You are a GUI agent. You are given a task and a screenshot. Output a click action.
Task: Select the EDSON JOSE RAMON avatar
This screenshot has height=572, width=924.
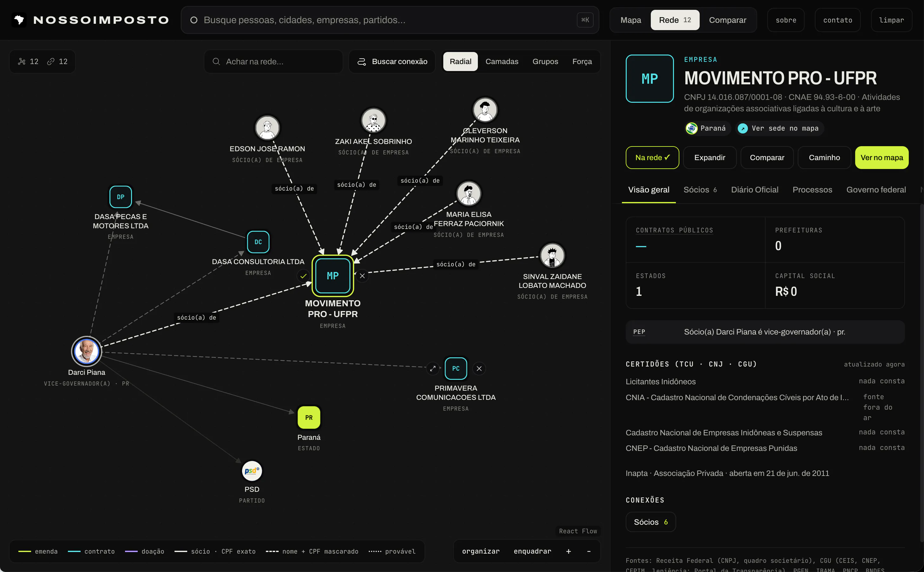tap(267, 127)
